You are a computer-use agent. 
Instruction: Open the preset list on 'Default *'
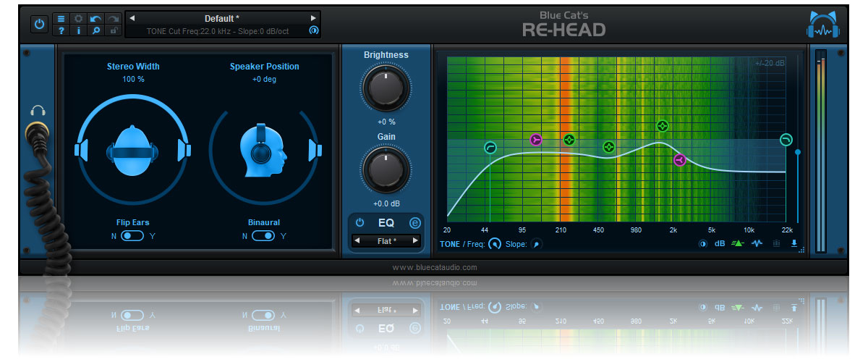(223, 18)
